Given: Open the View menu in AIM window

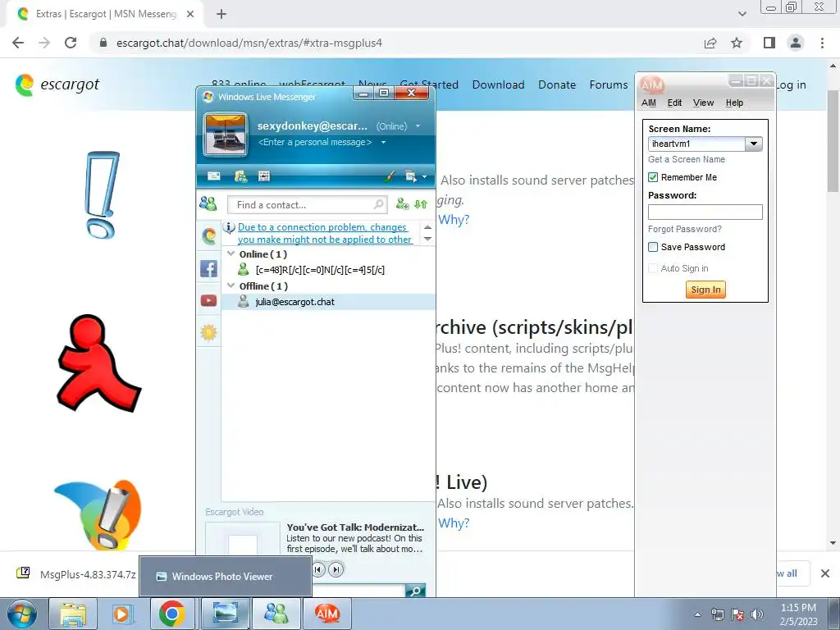Looking at the screenshot, I should coord(703,103).
